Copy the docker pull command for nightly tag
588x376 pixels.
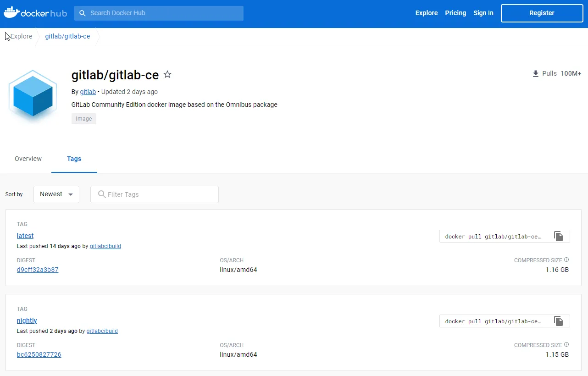559,321
